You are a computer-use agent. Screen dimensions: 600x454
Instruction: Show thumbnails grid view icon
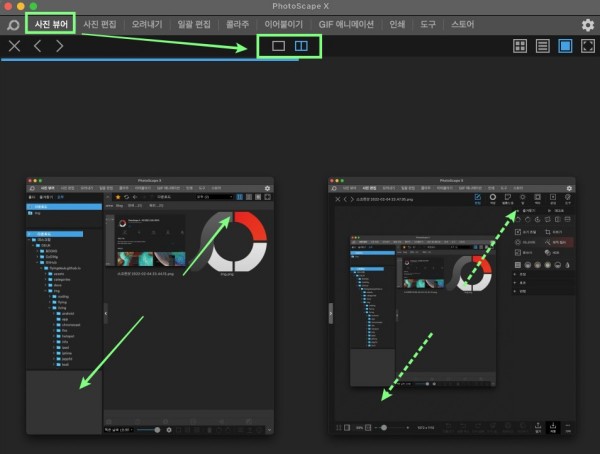point(520,46)
